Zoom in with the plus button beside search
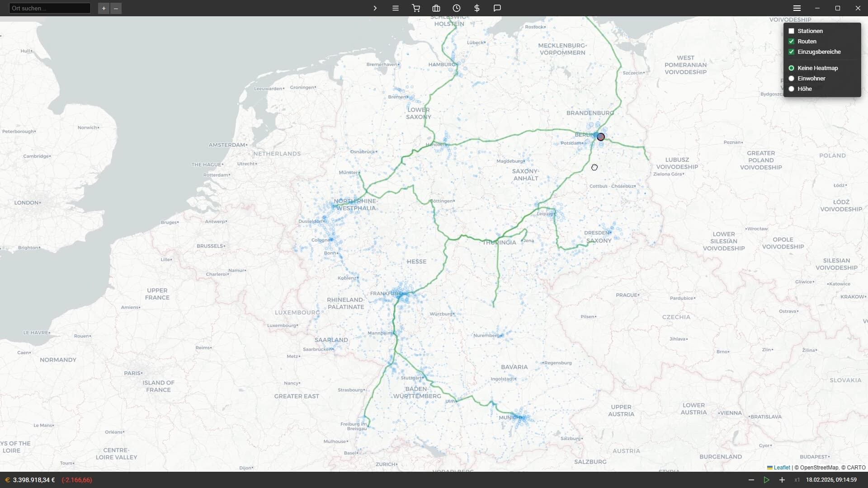This screenshot has height=488, width=868. [104, 8]
